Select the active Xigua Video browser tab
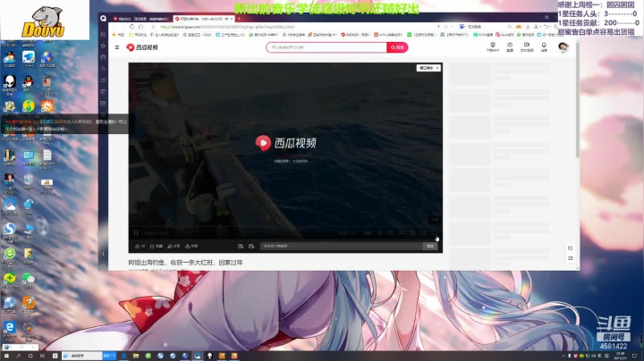 point(203,19)
